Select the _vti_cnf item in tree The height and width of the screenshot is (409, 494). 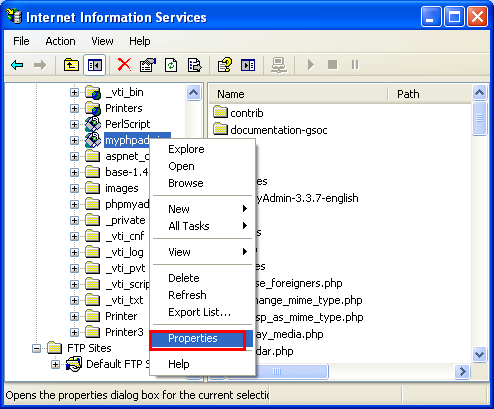pos(125,236)
